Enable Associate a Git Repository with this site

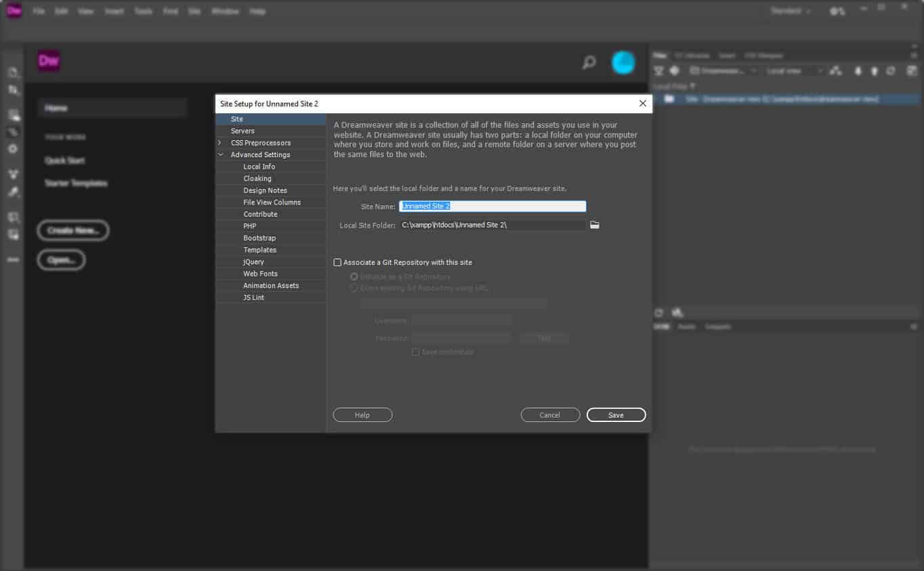337,262
